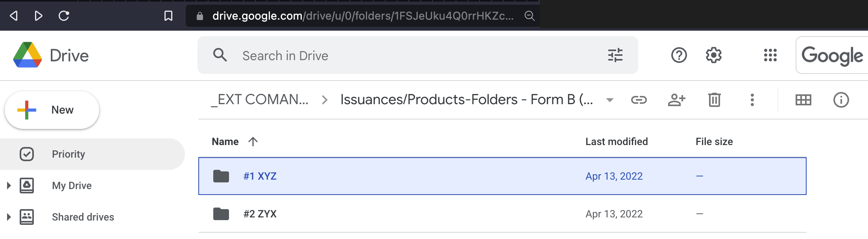Select the #2 ZYX folder row
The width and height of the screenshot is (868, 239).
coord(502,214)
